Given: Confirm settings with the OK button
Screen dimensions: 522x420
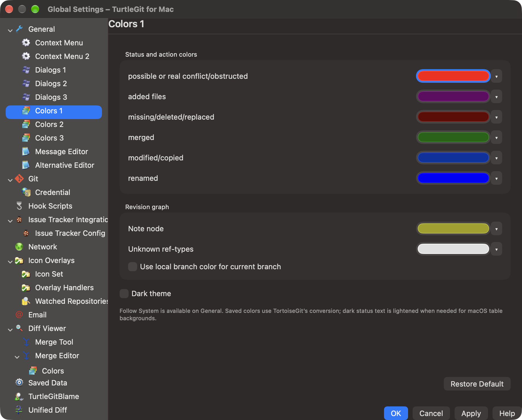Looking at the screenshot, I should pyautogui.click(x=396, y=413).
